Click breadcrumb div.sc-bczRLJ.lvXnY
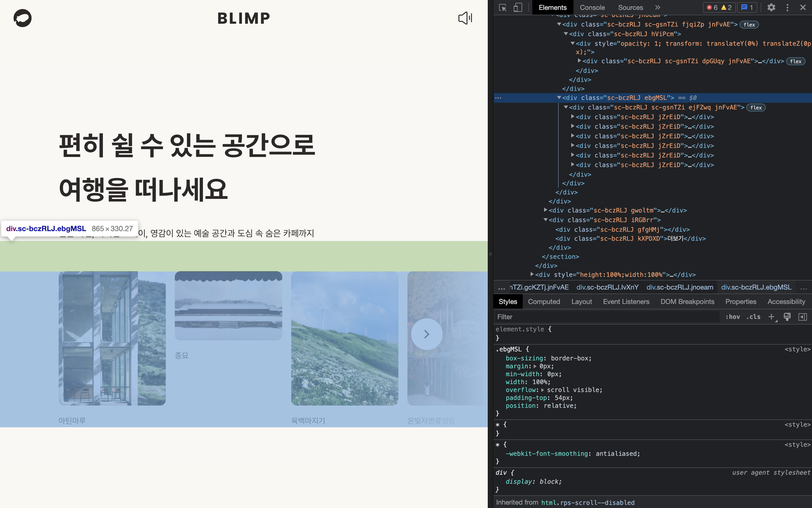 [607, 288]
